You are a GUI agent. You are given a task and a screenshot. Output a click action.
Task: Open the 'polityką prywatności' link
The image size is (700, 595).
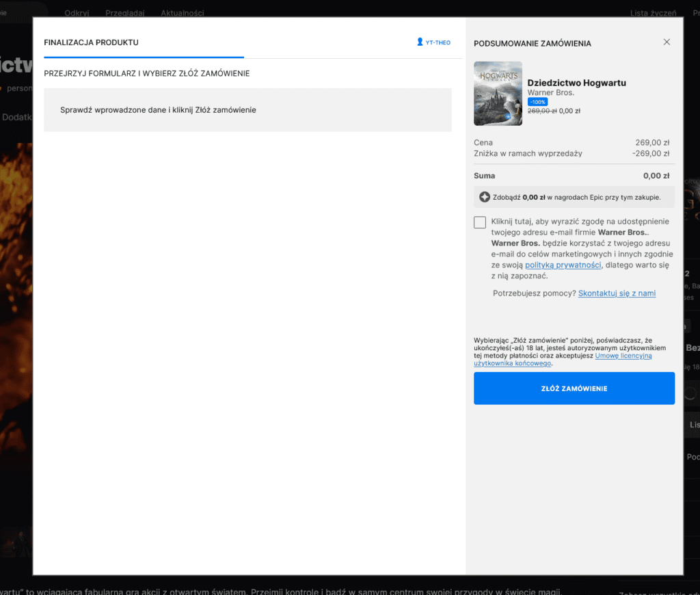(x=563, y=265)
